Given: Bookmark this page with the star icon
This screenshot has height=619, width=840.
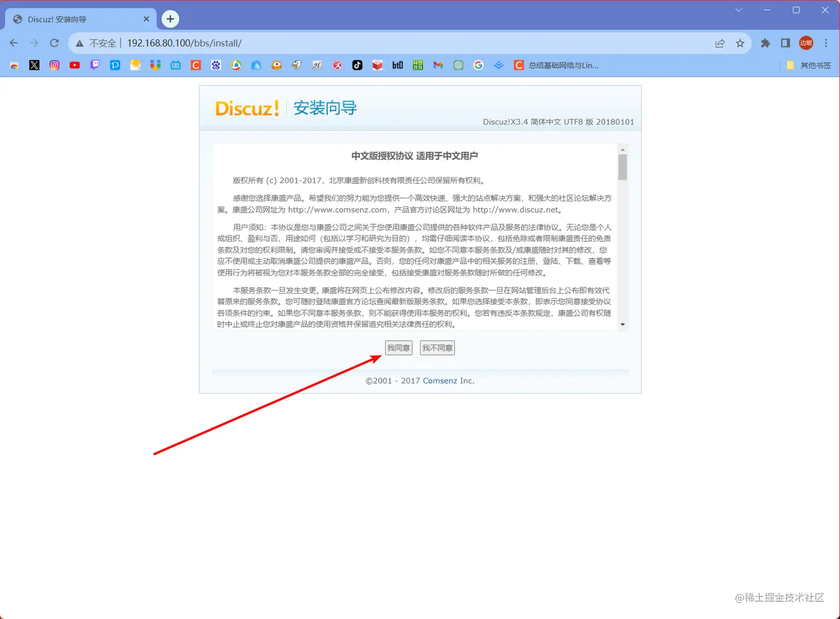Looking at the screenshot, I should coord(740,43).
